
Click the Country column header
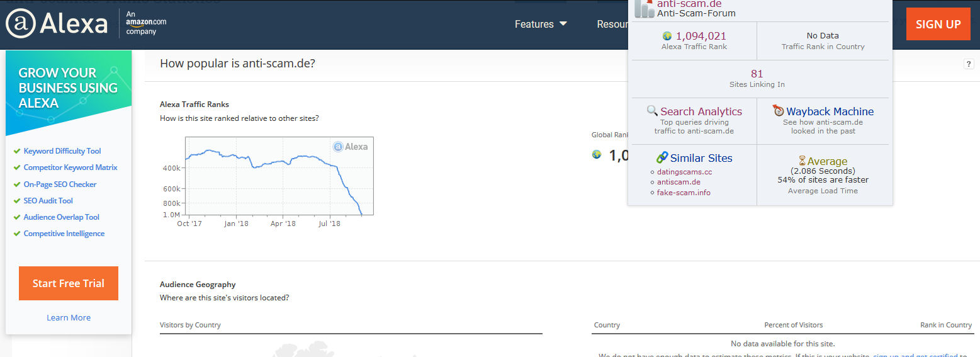tap(607, 325)
